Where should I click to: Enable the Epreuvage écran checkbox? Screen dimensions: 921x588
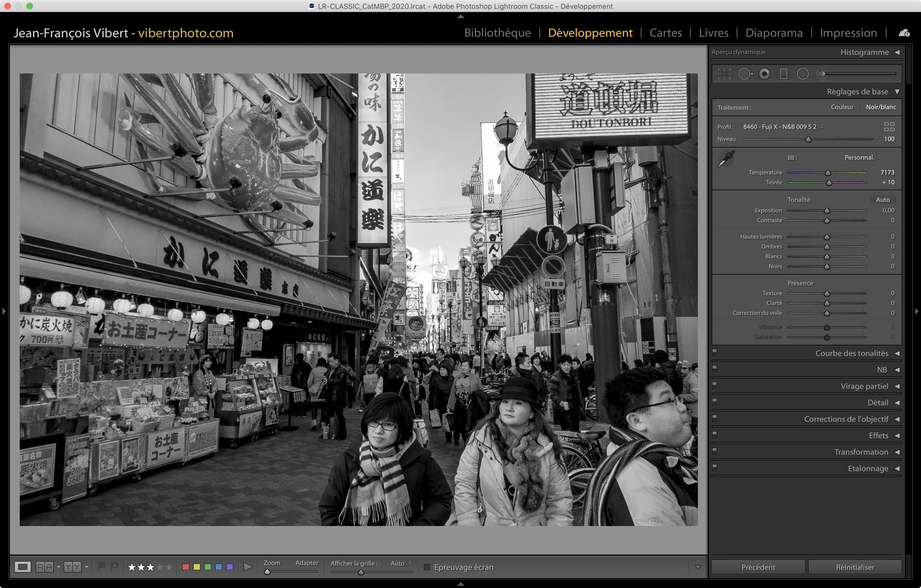tap(427, 567)
